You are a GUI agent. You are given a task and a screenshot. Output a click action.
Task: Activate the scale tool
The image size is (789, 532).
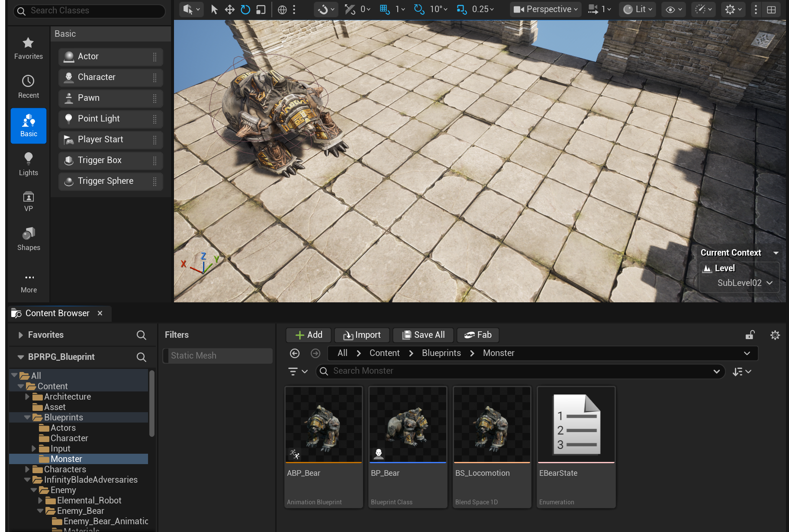click(261, 9)
